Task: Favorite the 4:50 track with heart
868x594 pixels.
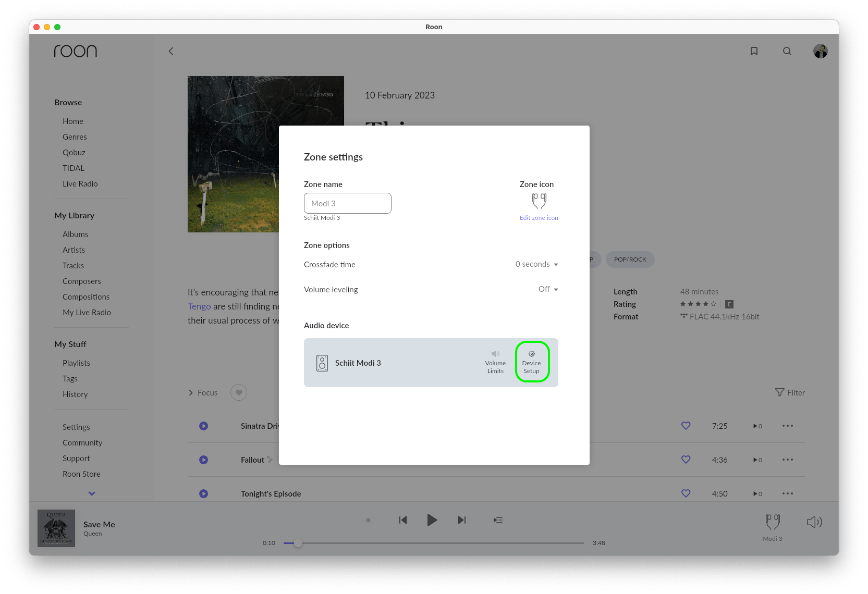Action: pyautogui.click(x=686, y=493)
